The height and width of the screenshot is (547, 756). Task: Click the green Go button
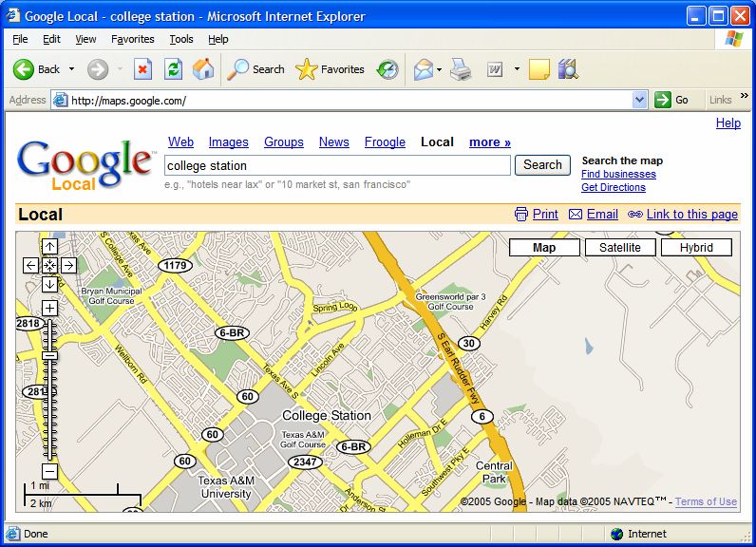click(671, 101)
